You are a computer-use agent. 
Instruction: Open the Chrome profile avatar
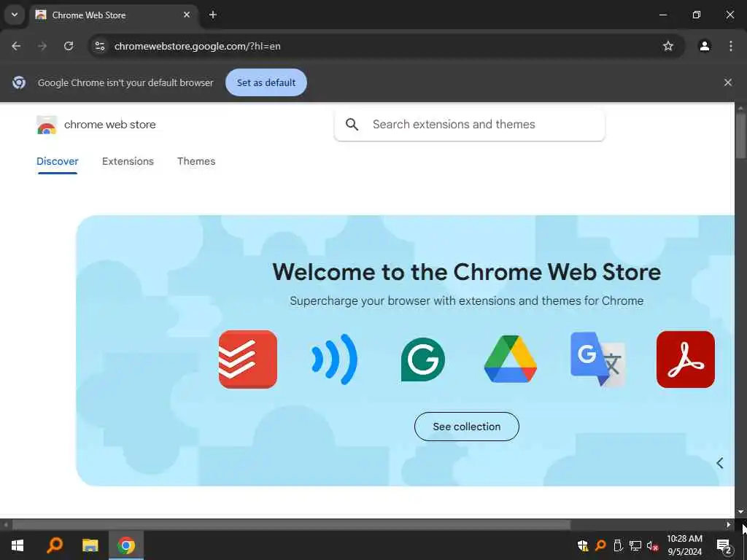[704, 46]
